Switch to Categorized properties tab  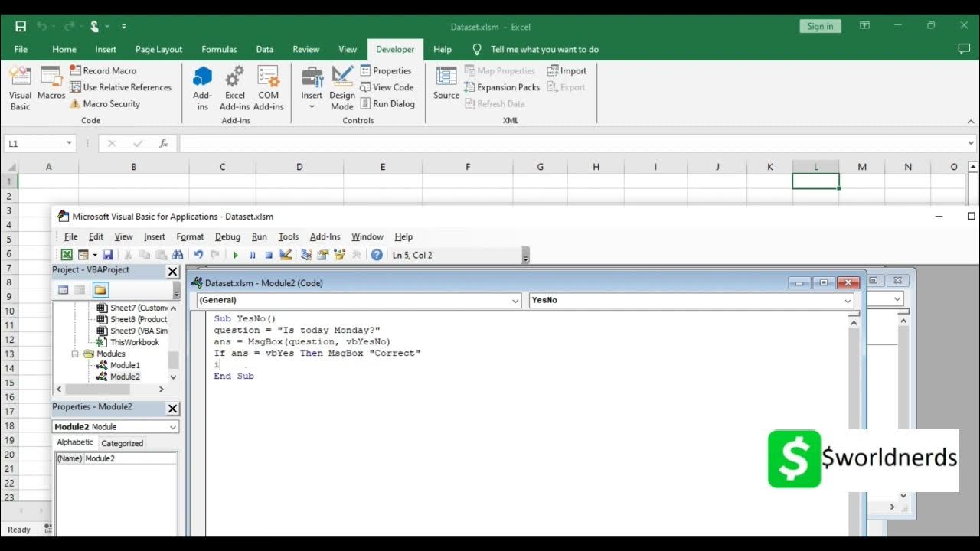[x=122, y=443]
